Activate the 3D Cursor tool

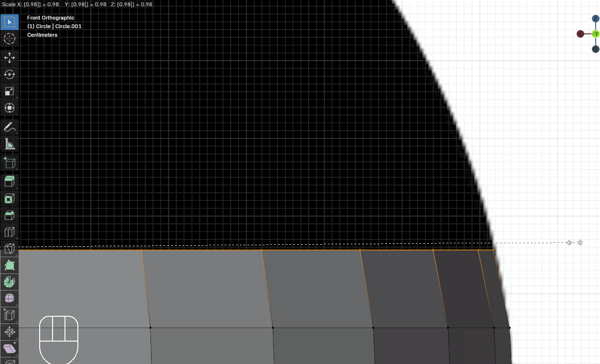click(x=10, y=39)
